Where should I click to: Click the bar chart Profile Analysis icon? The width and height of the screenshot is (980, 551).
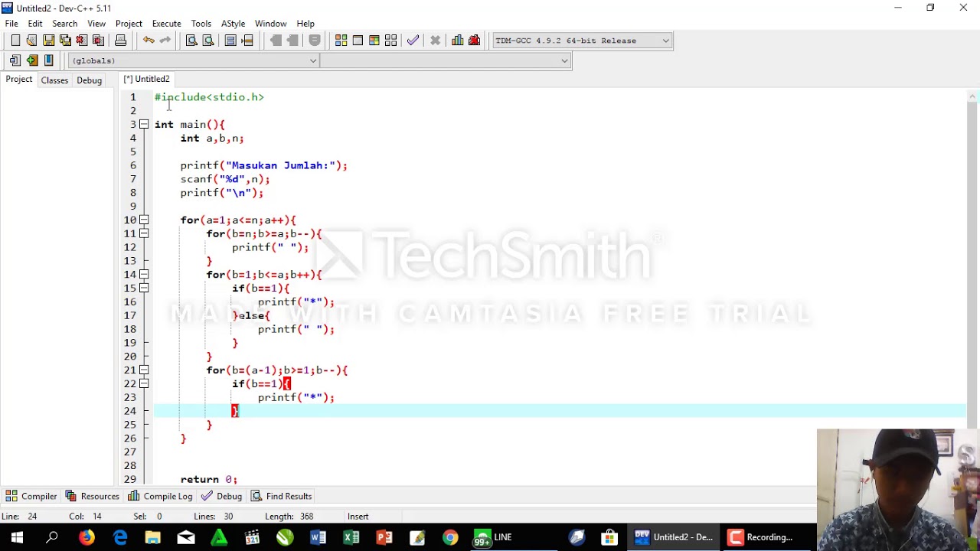pyautogui.click(x=458, y=41)
